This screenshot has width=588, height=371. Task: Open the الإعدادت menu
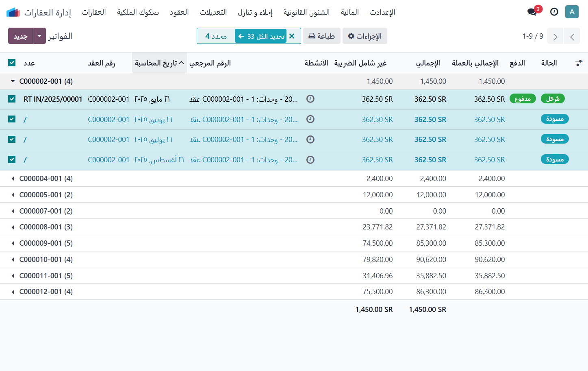[x=382, y=12]
